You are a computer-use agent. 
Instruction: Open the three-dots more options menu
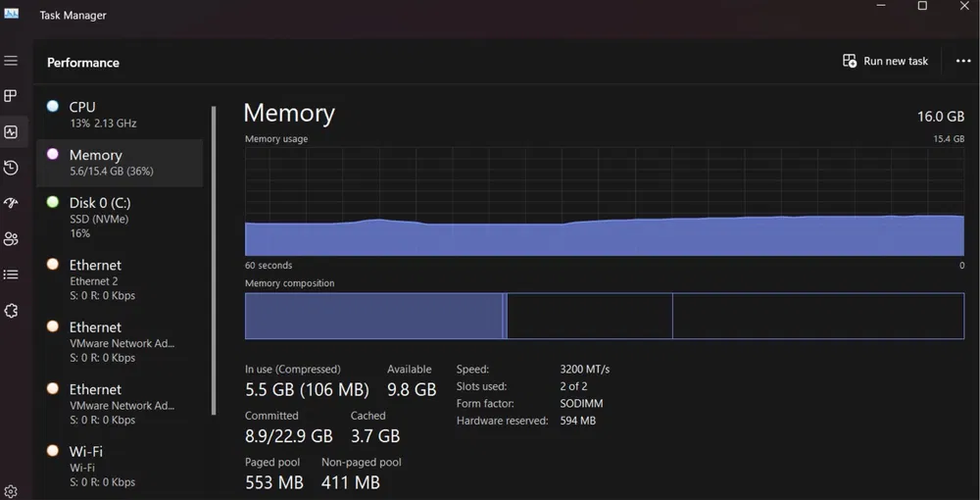tap(962, 61)
